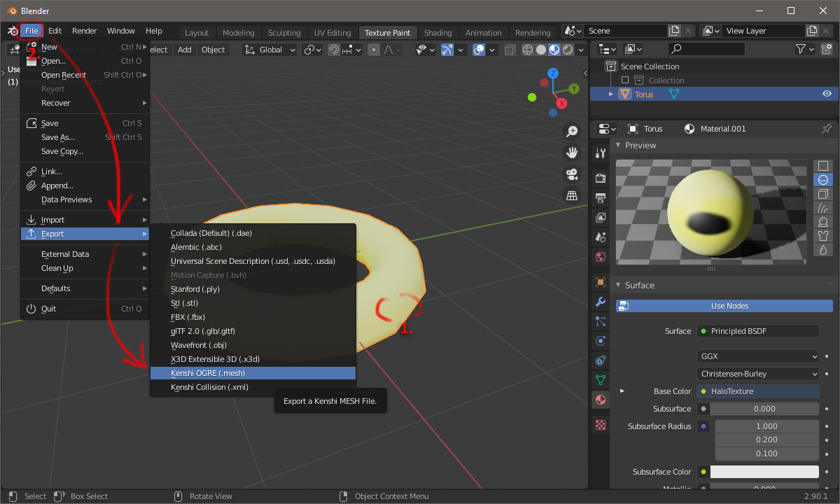This screenshot has height=504, width=840.
Task: Open the Texture properties checkerboard tab
Action: coord(600,425)
